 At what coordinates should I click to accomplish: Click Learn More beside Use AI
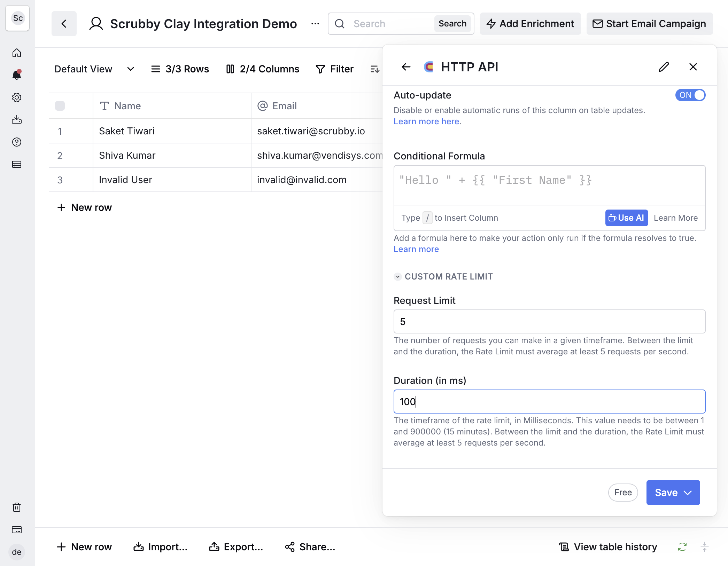676,218
